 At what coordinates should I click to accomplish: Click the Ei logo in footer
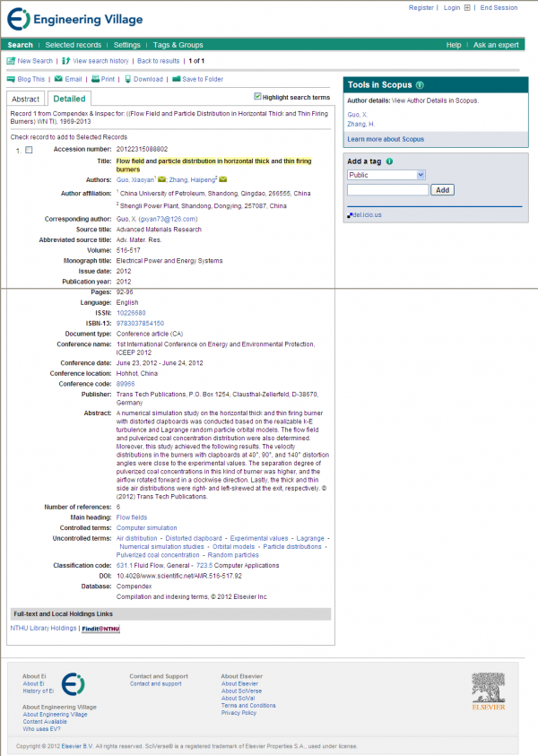point(73,684)
